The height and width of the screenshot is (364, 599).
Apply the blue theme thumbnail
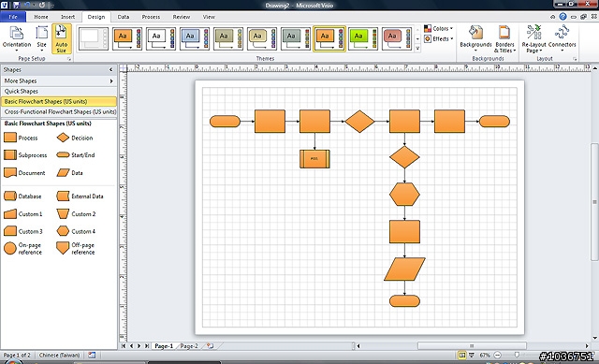[195, 38]
